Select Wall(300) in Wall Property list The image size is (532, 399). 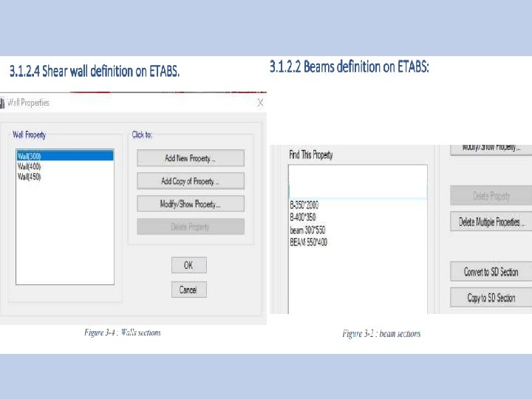[65, 156]
